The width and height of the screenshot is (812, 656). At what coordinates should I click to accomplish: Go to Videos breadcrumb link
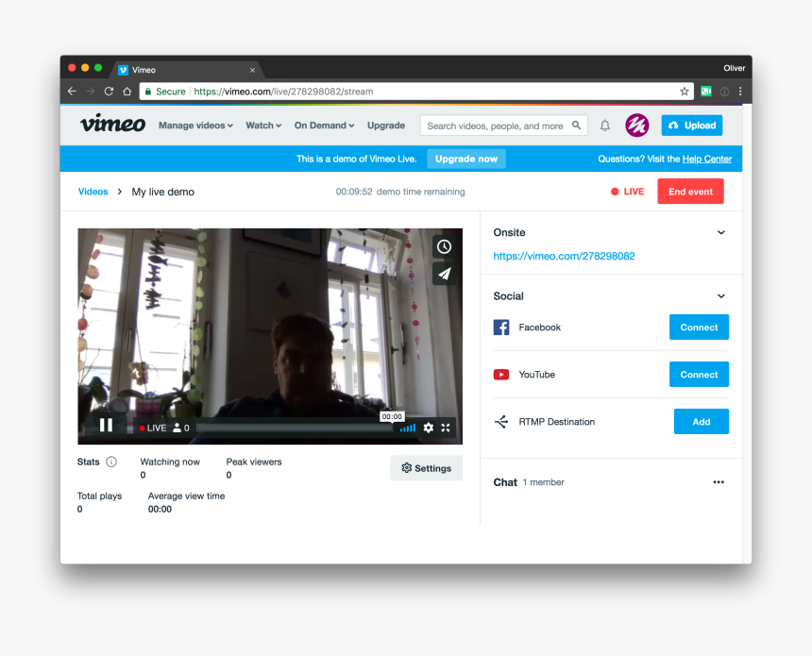(x=93, y=192)
